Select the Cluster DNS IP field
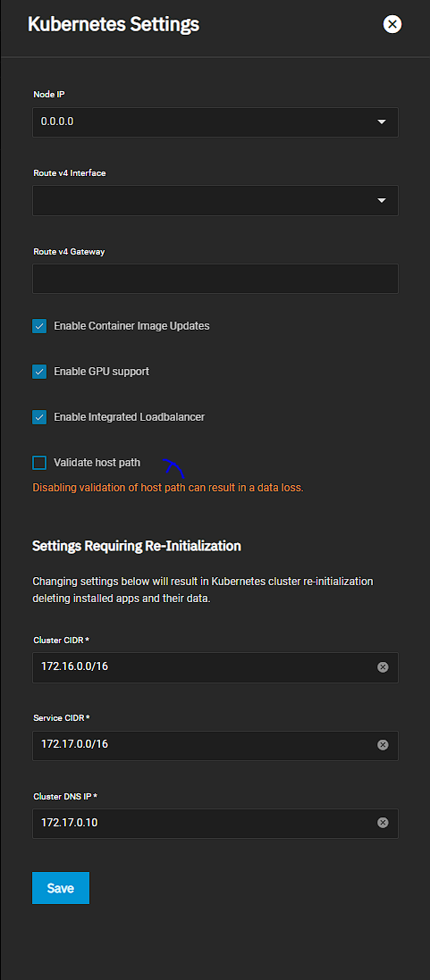430x980 pixels. click(215, 823)
